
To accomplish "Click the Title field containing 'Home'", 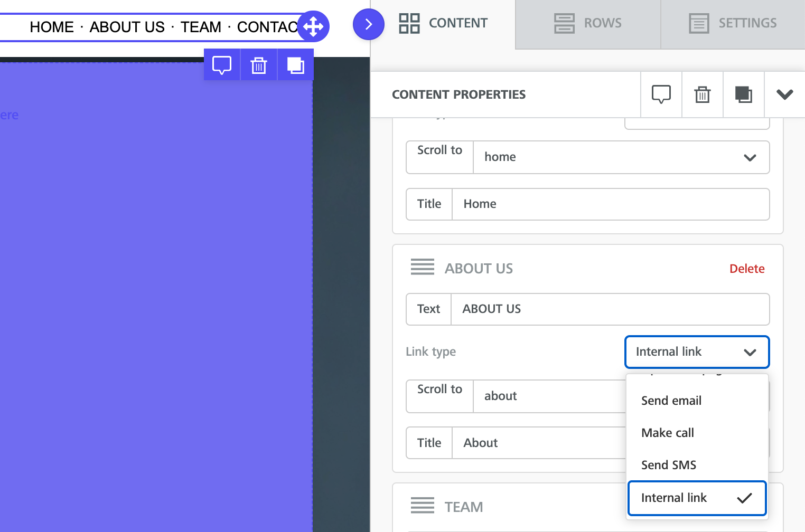I will pyautogui.click(x=611, y=204).
